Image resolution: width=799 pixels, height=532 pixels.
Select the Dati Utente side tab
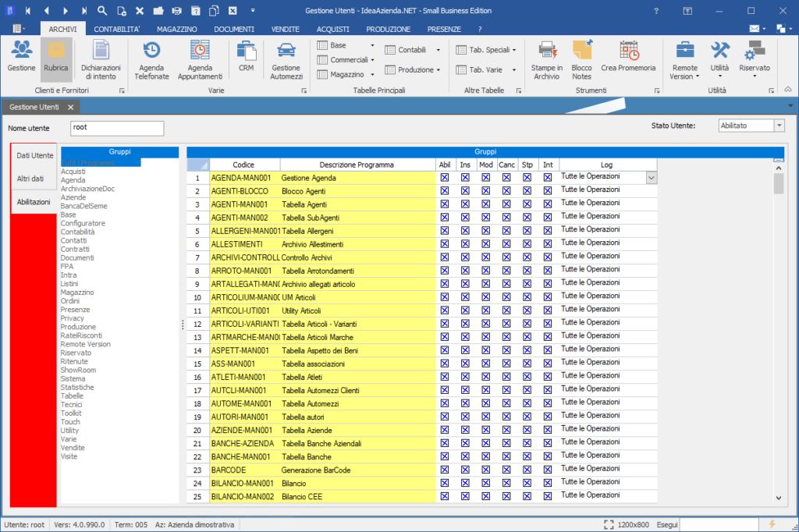pos(34,155)
